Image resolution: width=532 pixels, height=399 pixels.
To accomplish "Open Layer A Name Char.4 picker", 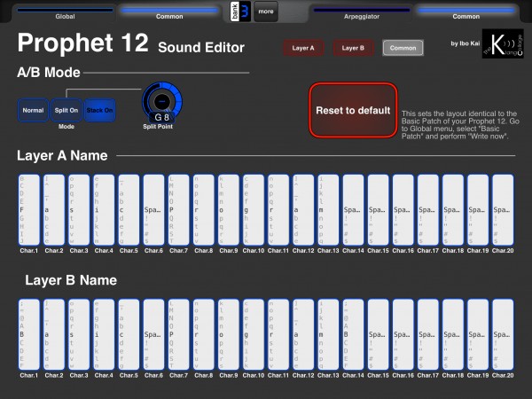I will point(104,210).
